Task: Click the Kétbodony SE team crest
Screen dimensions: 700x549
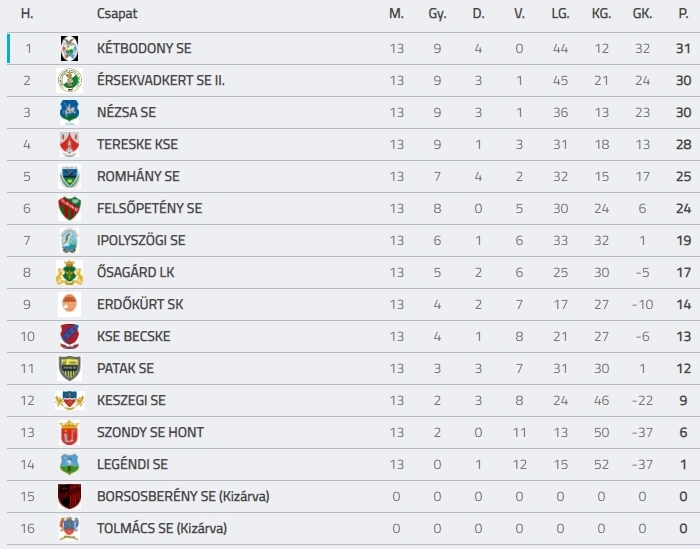Action: click(69, 48)
